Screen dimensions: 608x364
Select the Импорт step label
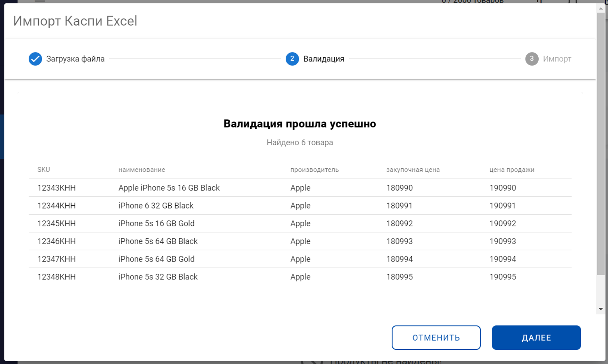[x=557, y=59]
